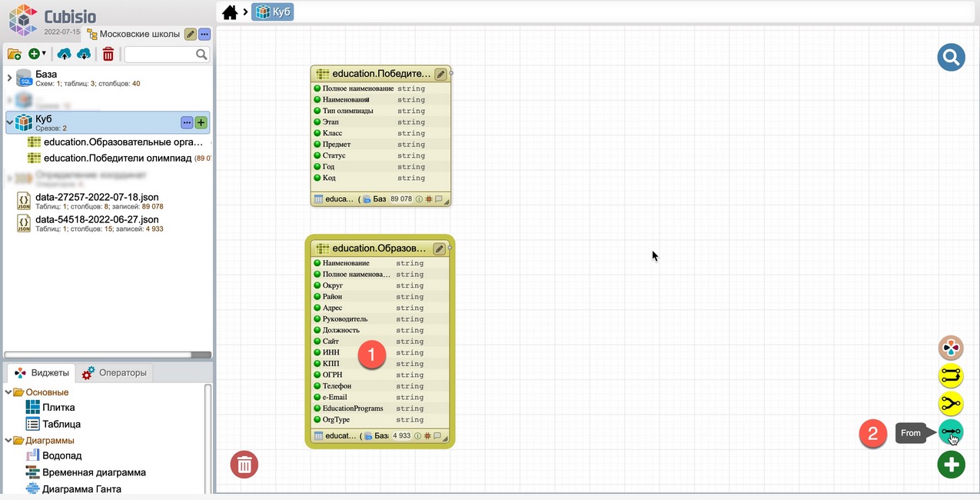980x500 pixels.
Task: Click the red trash button on canvas
Action: click(244, 465)
